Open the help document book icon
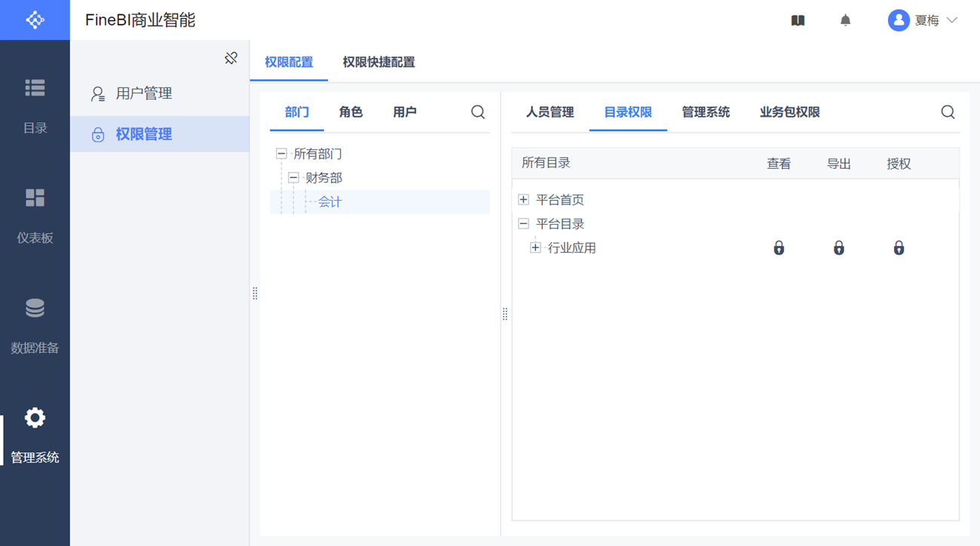Screen dimensions: 980x546 [798, 20]
